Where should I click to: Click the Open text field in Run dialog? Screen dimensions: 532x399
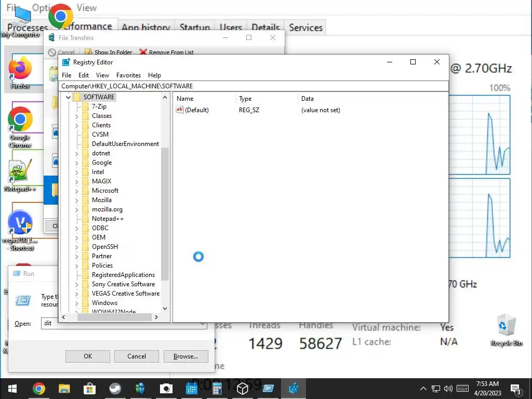[124, 323]
